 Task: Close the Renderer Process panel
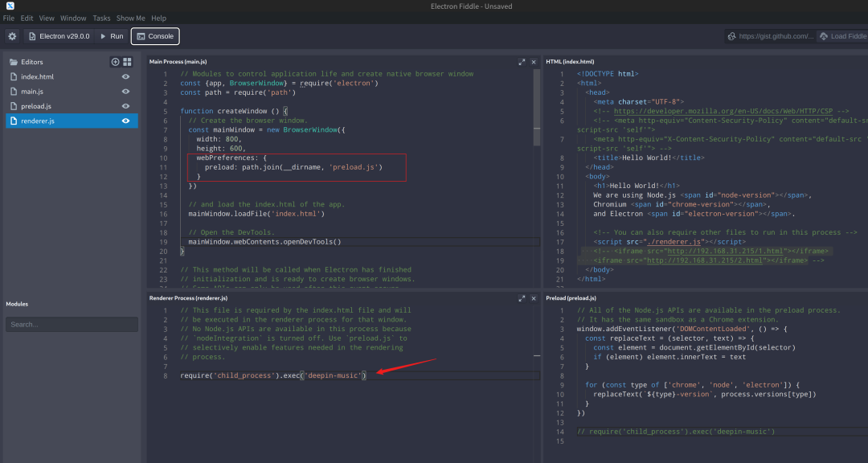534,297
